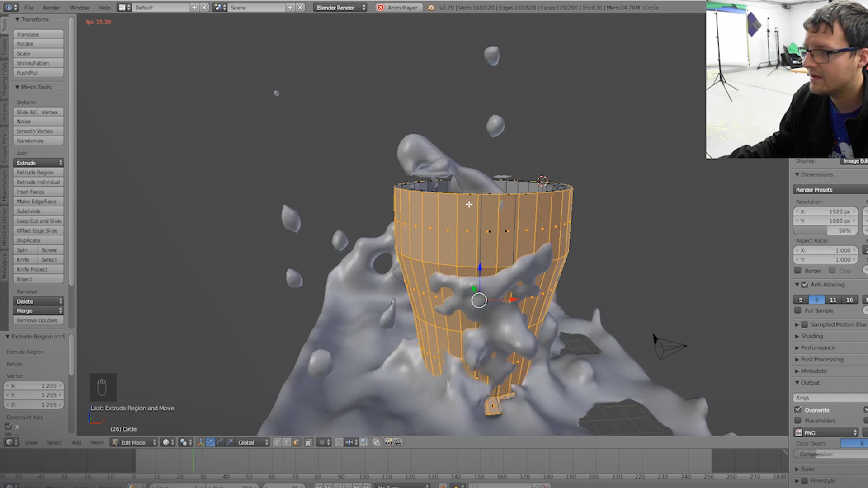Uncheck the Overwrite option
The width and height of the screenshot is (868, 488).
click(798, 410)
